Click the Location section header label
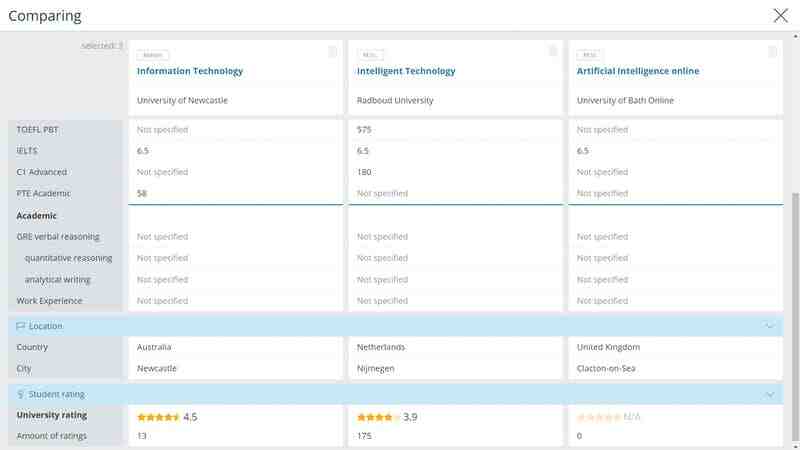 pos(45,326)
